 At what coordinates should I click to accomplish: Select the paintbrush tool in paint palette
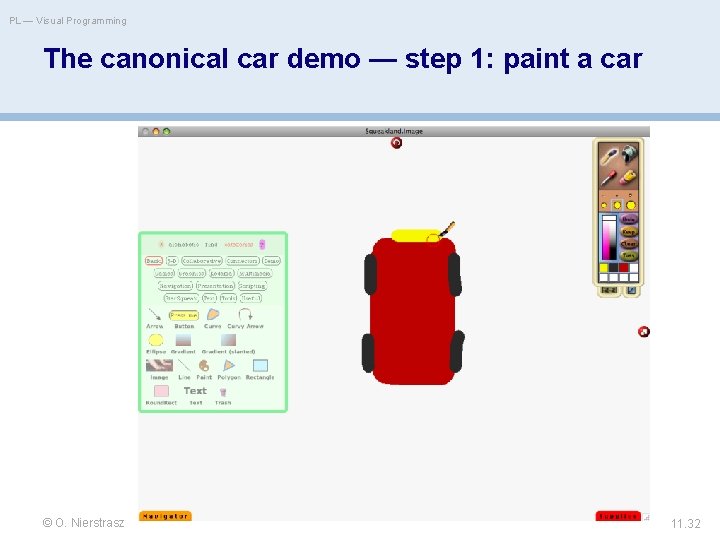609,156
